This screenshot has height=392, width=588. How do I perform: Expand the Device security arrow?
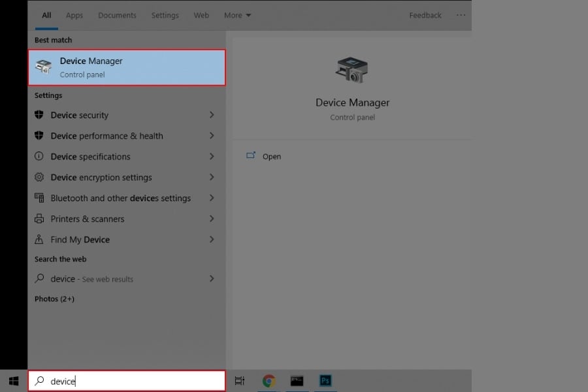coord(212,115)
